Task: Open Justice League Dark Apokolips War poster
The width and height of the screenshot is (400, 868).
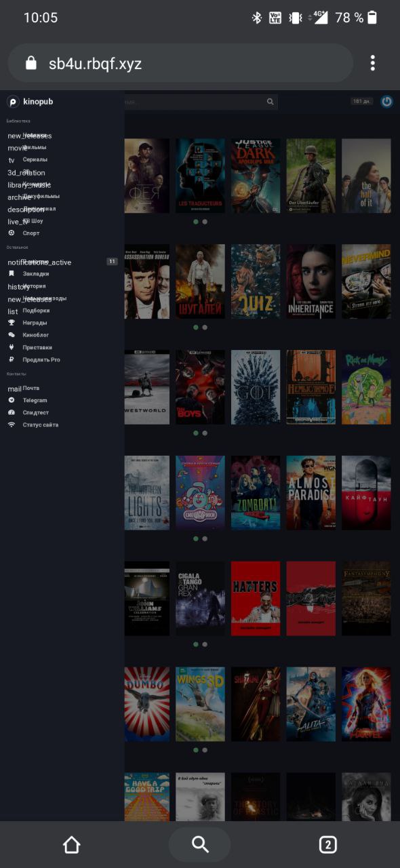Action: (256, 176)
